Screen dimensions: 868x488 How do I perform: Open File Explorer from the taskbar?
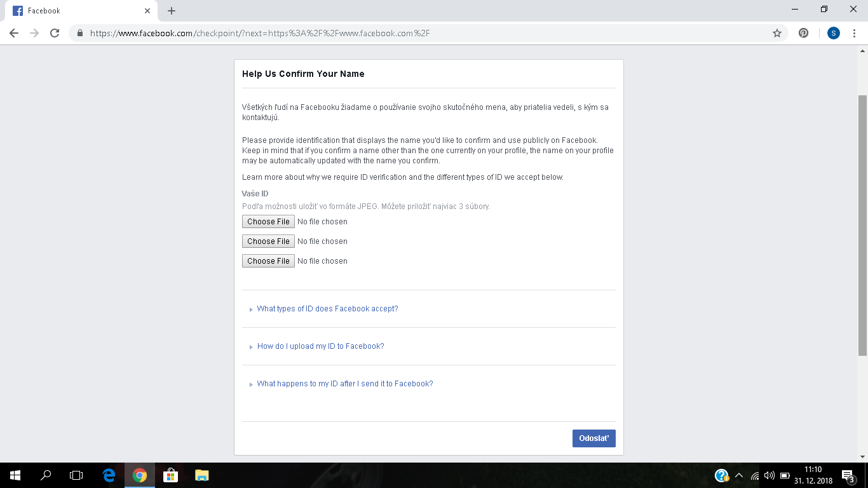201,475
